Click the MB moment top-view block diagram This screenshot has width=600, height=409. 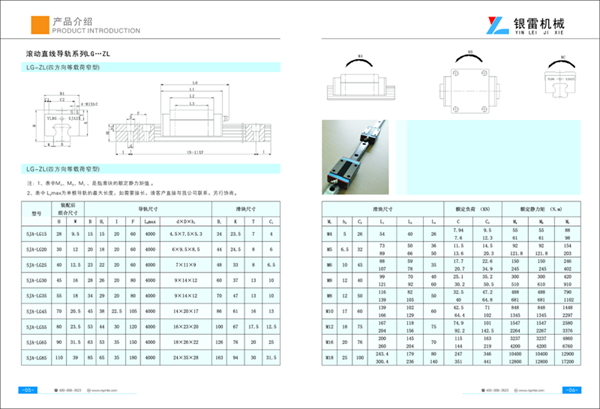(x=471, y=88)
